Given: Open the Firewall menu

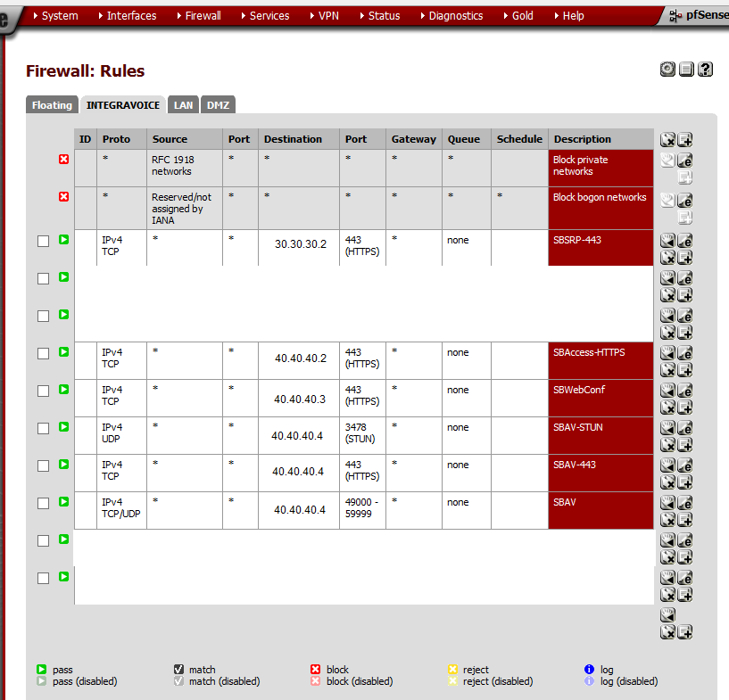Looking at the screenshot, I should (x=199, y=16).
